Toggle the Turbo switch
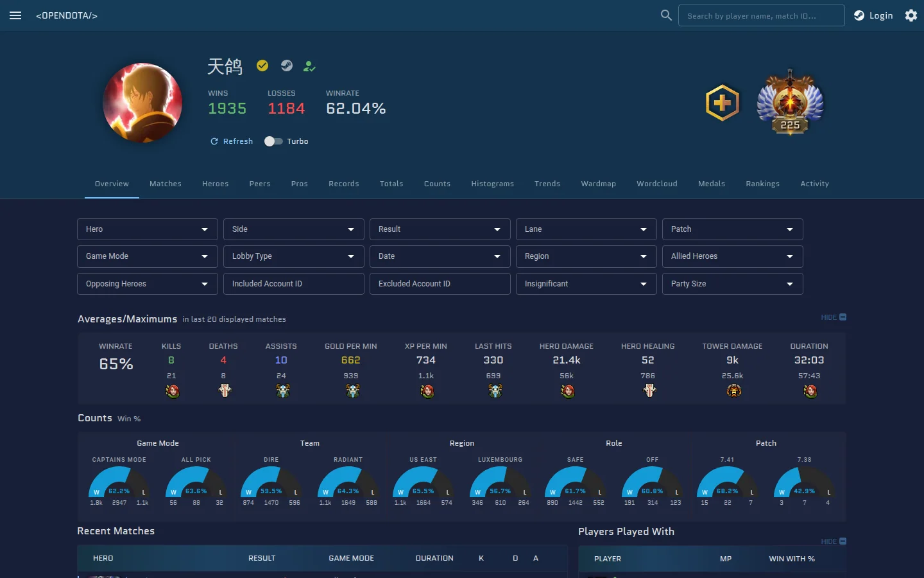The height and width of the screenshot is (578, 924). [273, 141]
